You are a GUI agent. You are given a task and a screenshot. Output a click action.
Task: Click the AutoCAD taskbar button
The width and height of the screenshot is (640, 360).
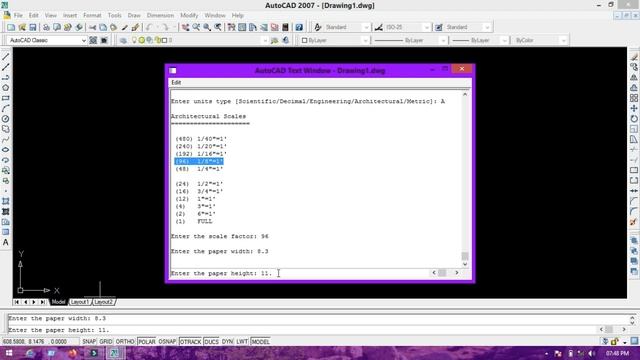point(114,353)
